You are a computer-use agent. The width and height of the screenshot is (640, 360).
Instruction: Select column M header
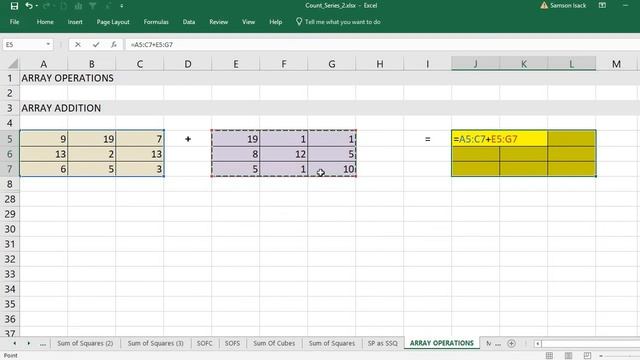pos(616,64)
